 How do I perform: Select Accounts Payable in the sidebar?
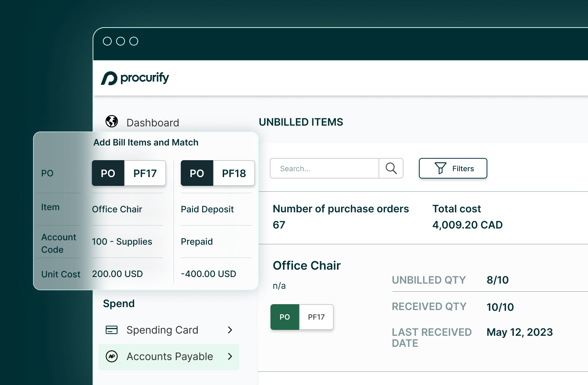pos(169,356)
